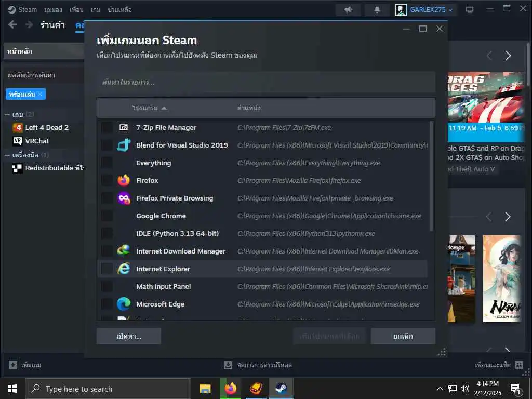Click the Left 4 Dead 2 game icon

pos(17,128)
